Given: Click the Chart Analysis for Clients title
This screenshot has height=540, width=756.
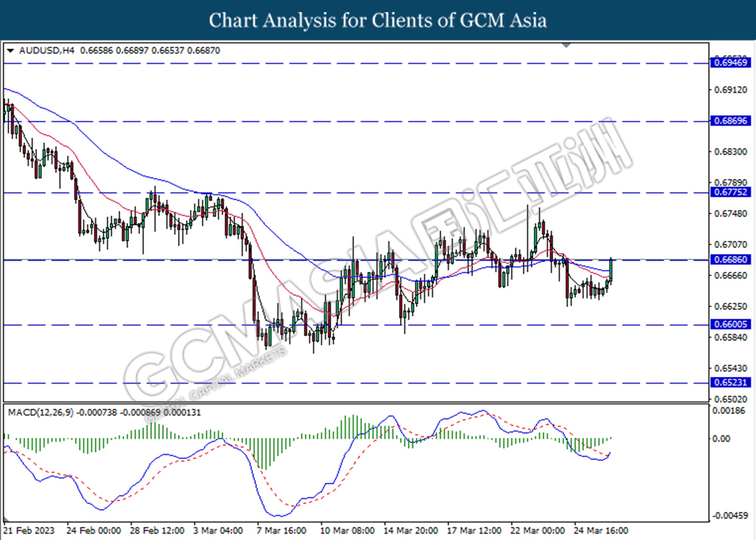Looking at the screenshot, I should [378, 20].
